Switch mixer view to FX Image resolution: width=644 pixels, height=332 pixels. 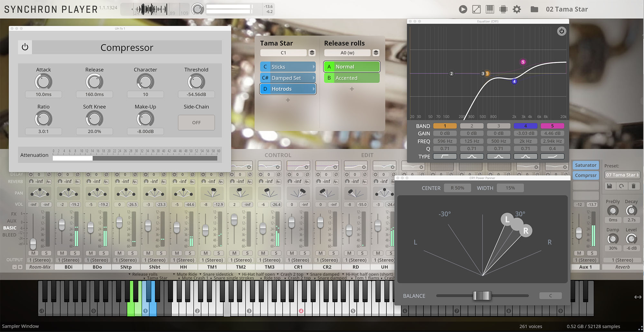point(14,214)
